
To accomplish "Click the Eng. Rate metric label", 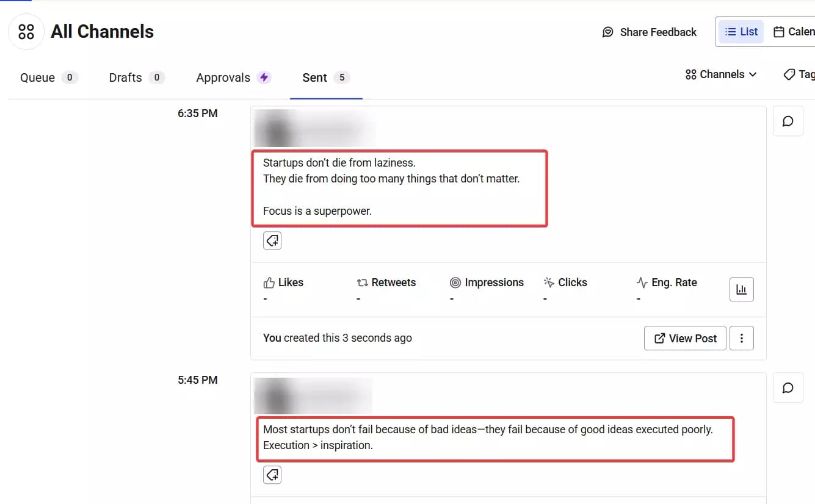I will (x=667, y=283).
